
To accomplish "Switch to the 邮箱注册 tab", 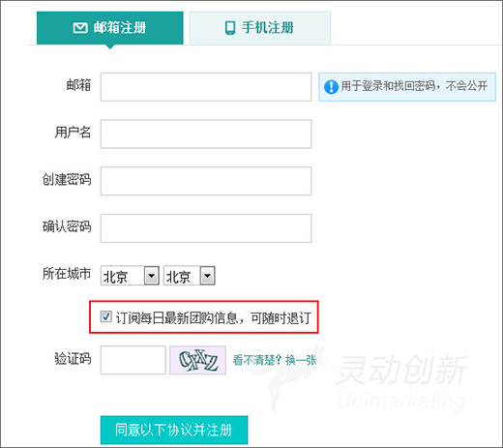I will pos(110,28).
